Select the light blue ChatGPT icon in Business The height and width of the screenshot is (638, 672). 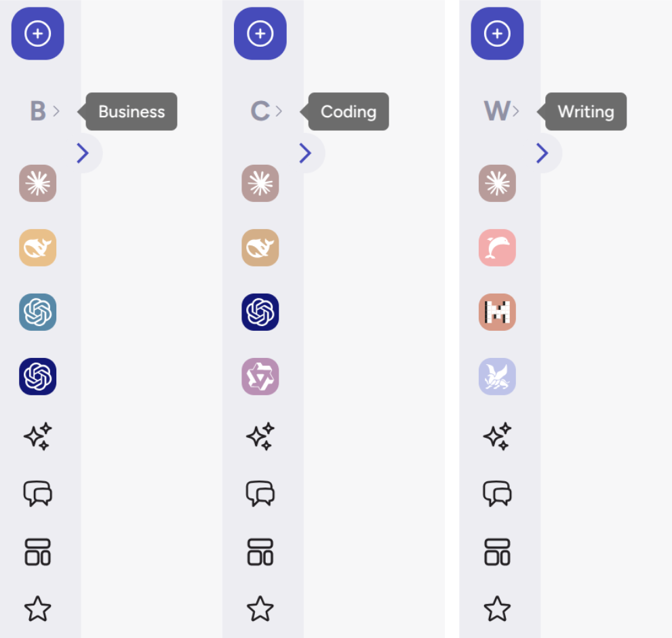[38, 312]
